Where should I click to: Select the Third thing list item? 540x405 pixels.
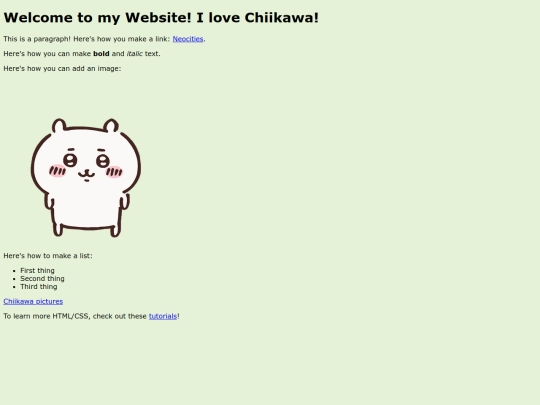(39, 287)
